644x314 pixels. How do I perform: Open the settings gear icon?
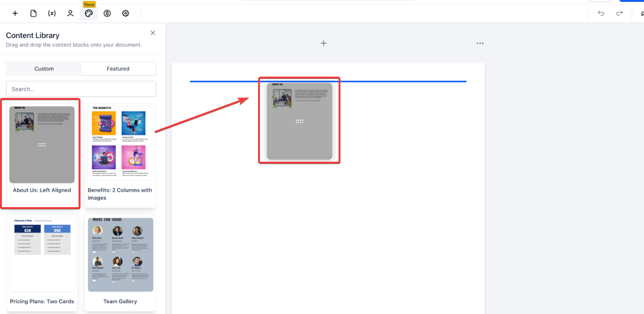tap(125, 13)
